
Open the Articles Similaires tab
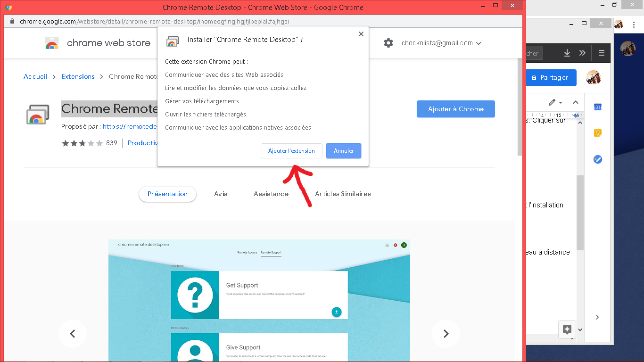point(343,194)
